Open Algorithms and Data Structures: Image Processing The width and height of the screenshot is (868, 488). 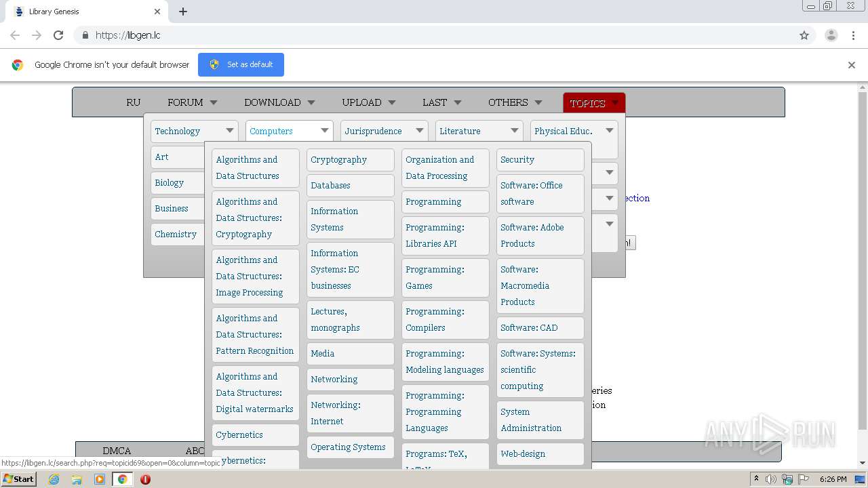pyautogui.click(x=256, y=276)
